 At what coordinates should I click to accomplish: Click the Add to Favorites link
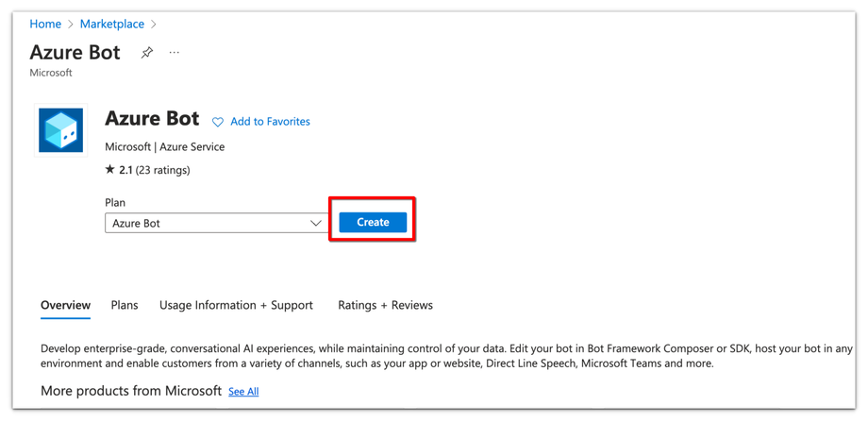point(270,122)
